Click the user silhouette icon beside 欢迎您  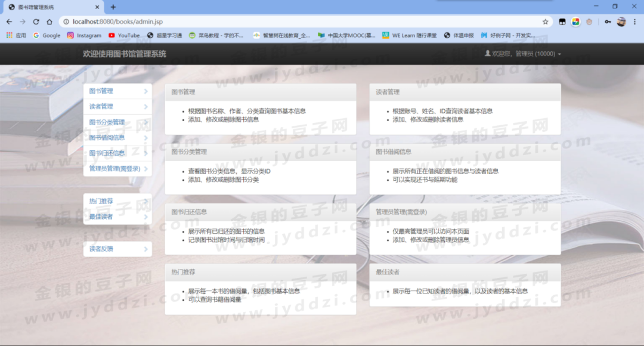pyautogui.click(x=488, y=54)
